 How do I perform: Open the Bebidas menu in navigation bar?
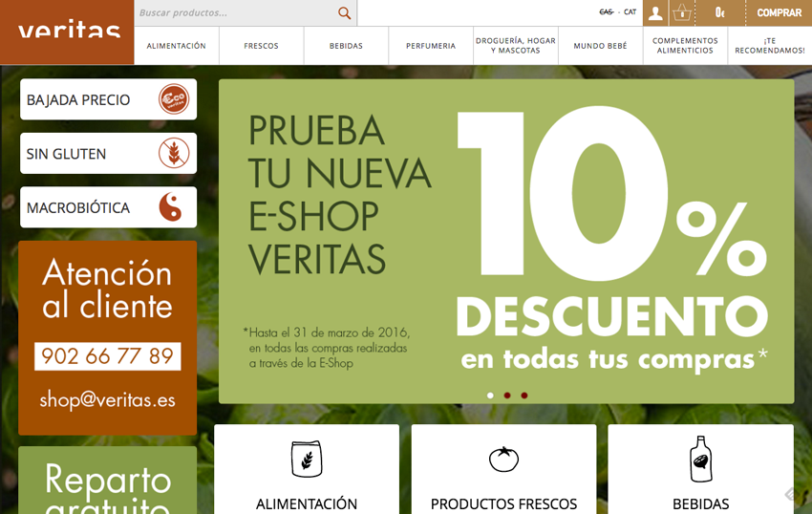(x=346, y=46)
